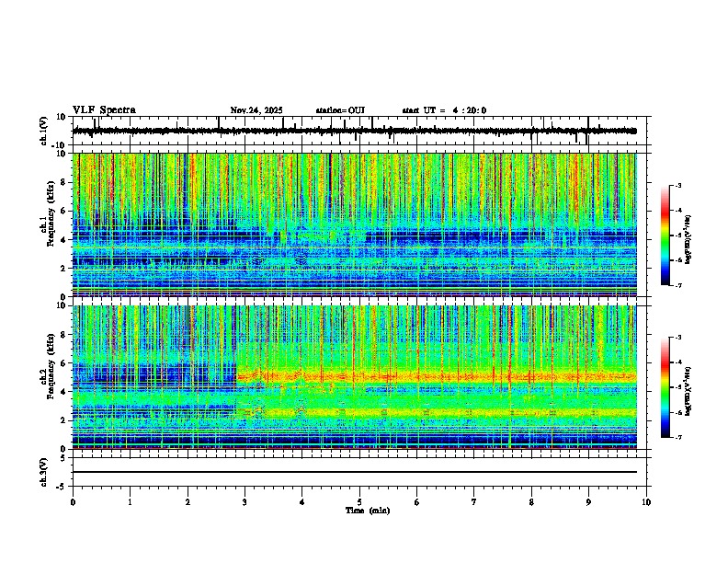
Task: Click time axis tick label '2'
Action: coord(188,502)
